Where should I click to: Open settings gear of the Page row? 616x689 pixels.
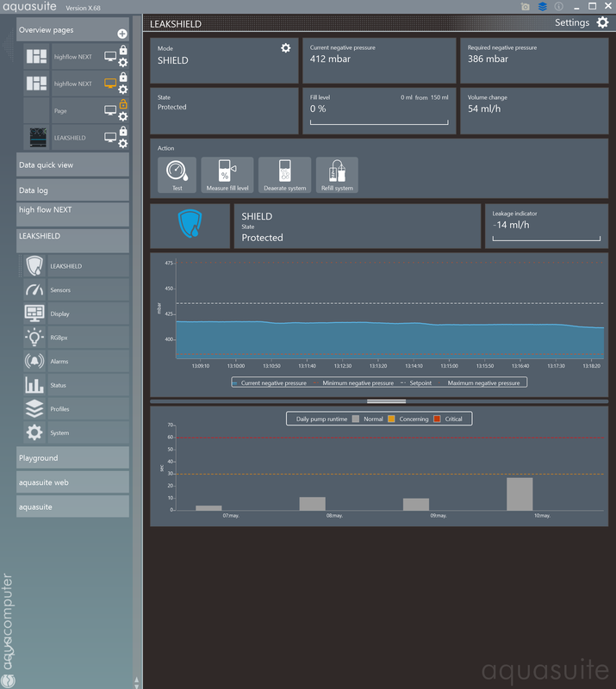pos(123,116)
